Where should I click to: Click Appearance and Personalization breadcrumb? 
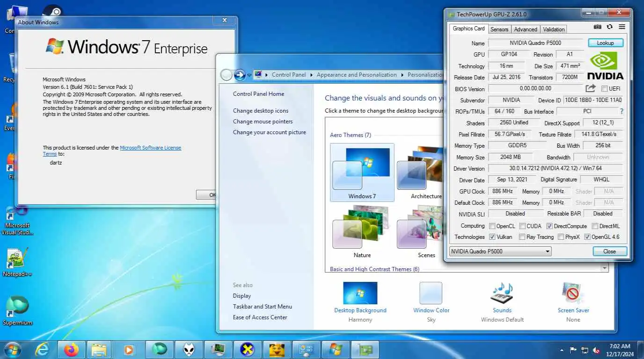coord(357,75)
